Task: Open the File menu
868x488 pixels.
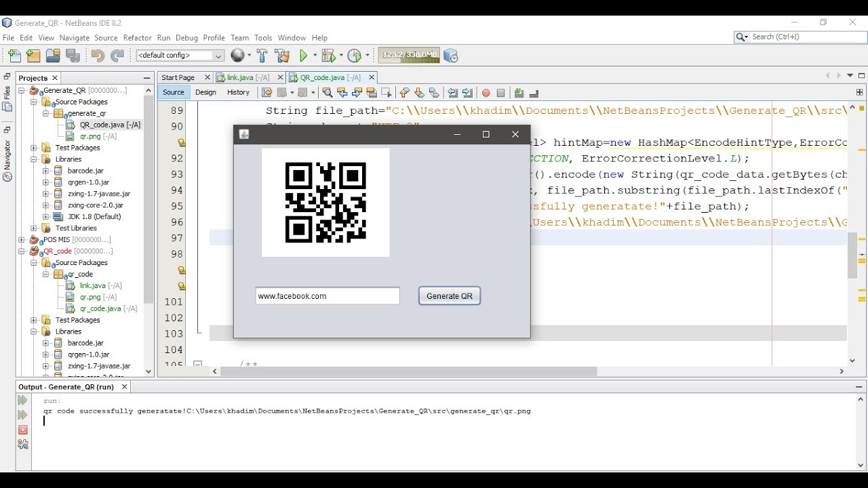Action: click(8, 38)
